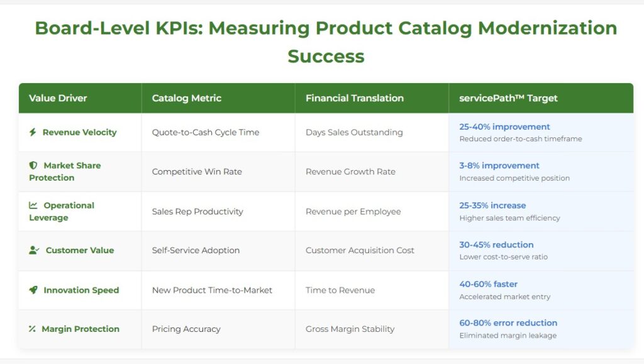Select the Financial Translation column header

pyautogui.click(x=354, y=98)
